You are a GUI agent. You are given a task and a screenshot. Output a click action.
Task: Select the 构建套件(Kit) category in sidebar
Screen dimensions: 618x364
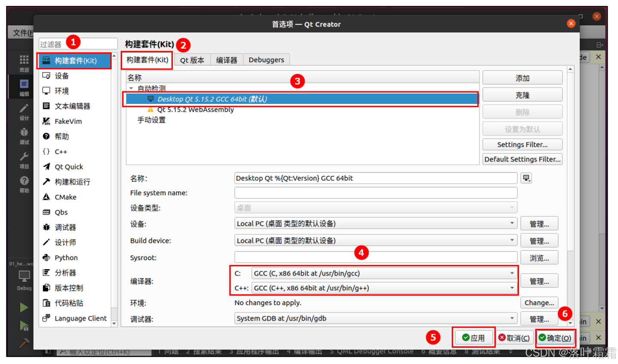[x=75, y=61]
